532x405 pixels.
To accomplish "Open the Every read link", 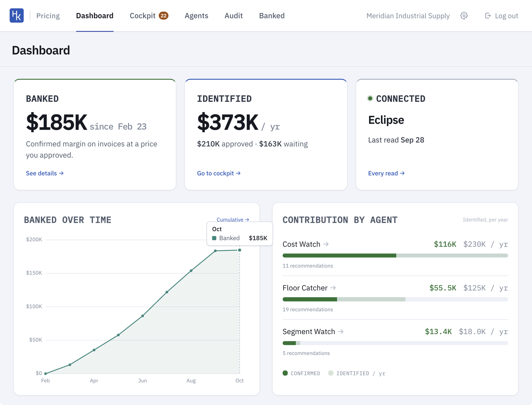I will point(386,173).
